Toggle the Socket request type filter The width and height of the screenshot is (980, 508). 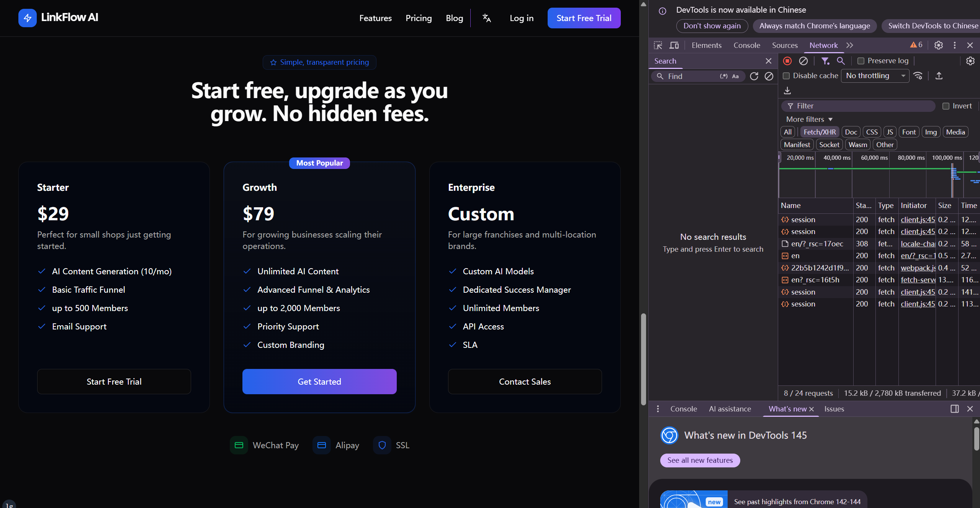pos(829,145)
